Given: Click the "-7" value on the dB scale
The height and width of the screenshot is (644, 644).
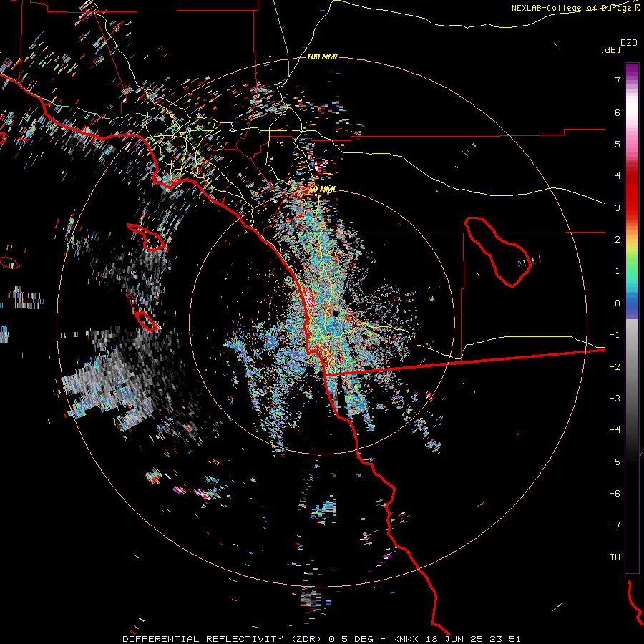Looking at the screenshot, I should click(615, 525).
